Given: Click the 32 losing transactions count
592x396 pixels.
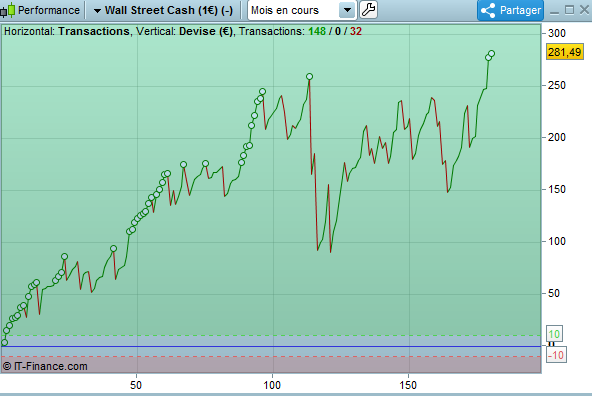Looking at the screenshot, I should pos(356,31).
